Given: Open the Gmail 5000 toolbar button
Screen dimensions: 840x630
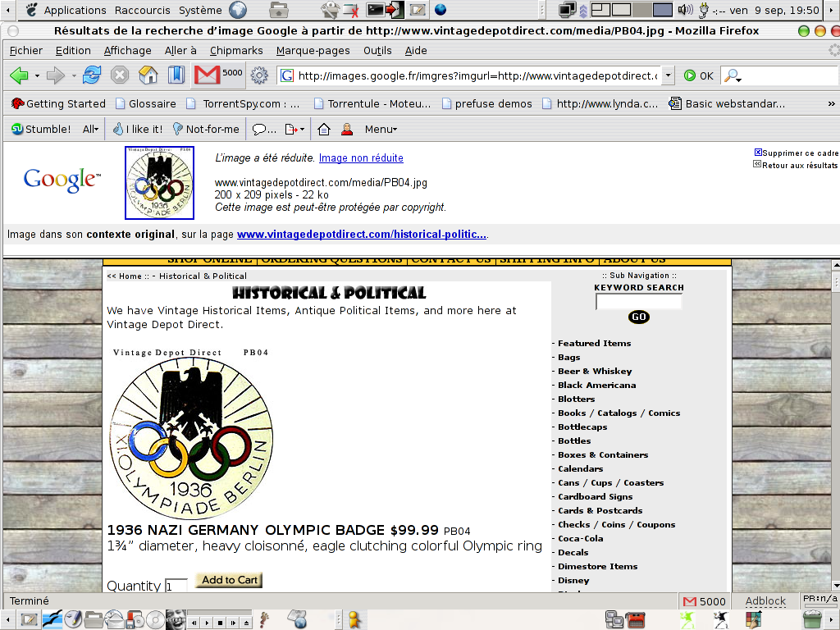Looking at the screenshot, I should click(x=218, y=75).
